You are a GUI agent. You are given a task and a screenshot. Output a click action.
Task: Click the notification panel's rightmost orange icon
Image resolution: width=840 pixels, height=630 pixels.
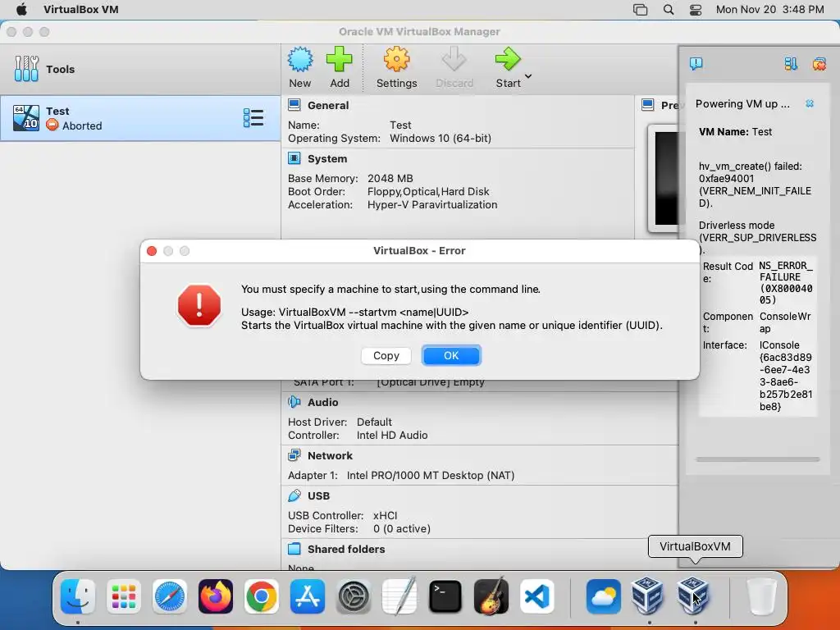(819, 64)
